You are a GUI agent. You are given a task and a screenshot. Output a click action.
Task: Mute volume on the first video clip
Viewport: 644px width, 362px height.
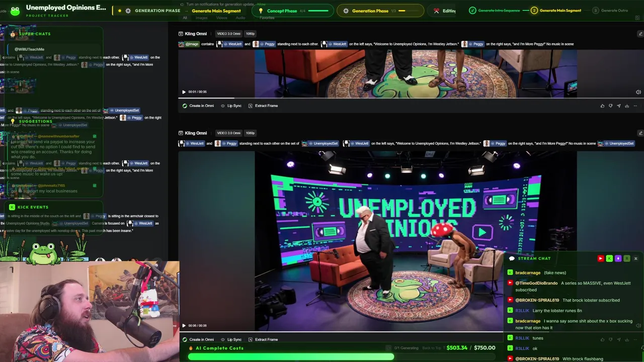coord(638,92)
